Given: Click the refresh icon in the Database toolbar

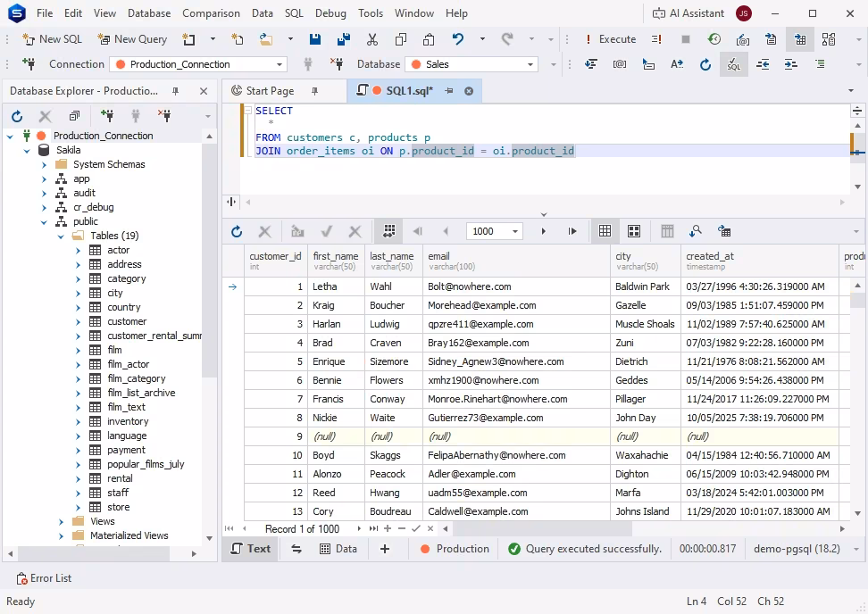Looking at the screenshot, I should 705,64.
